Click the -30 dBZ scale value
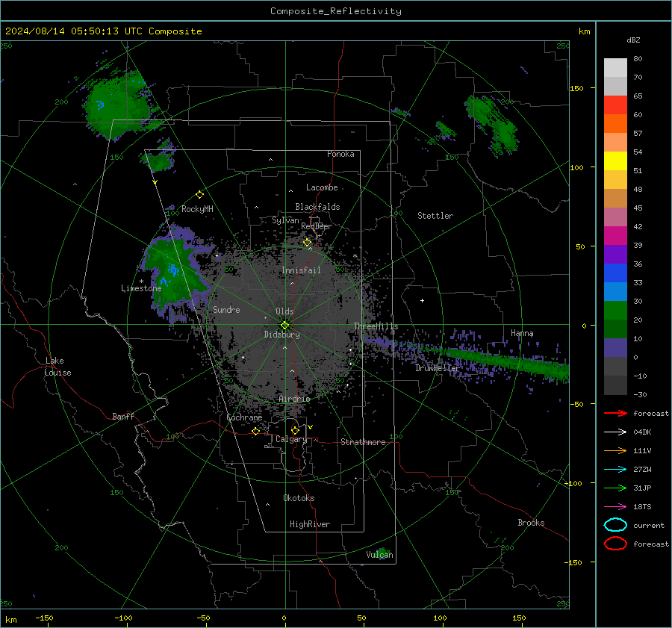This screenshot has width=672, height=628. tap(640, 394)
